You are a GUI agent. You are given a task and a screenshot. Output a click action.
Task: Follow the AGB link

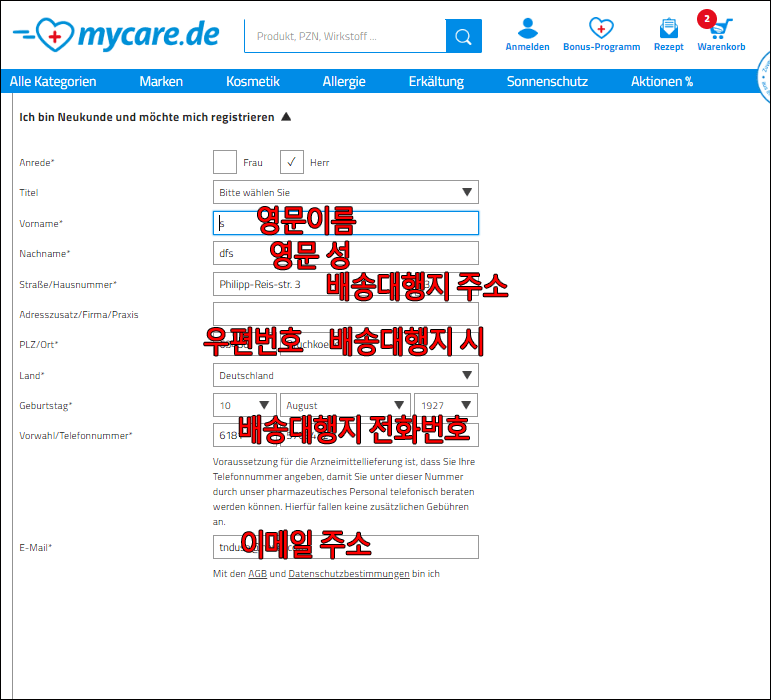(257, 574)
